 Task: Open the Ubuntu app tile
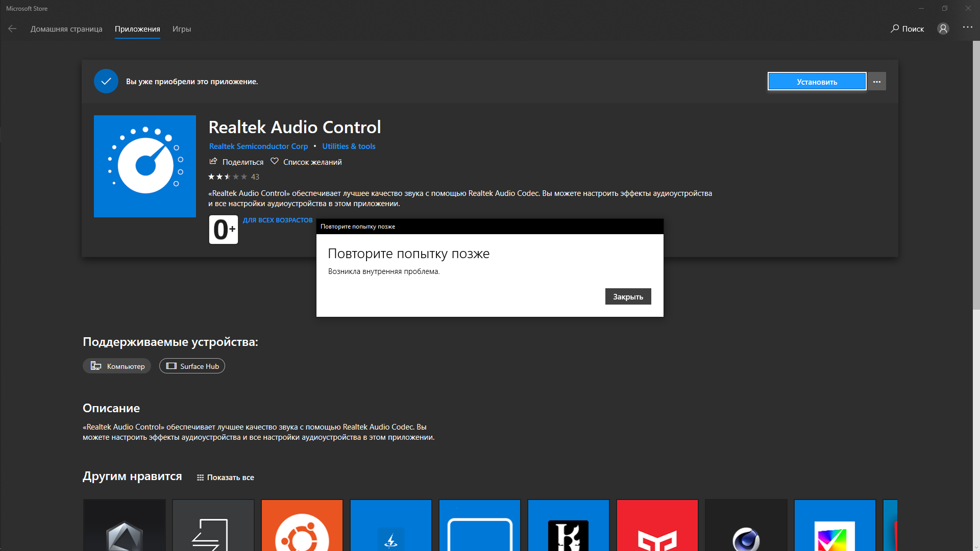point(302,525)
